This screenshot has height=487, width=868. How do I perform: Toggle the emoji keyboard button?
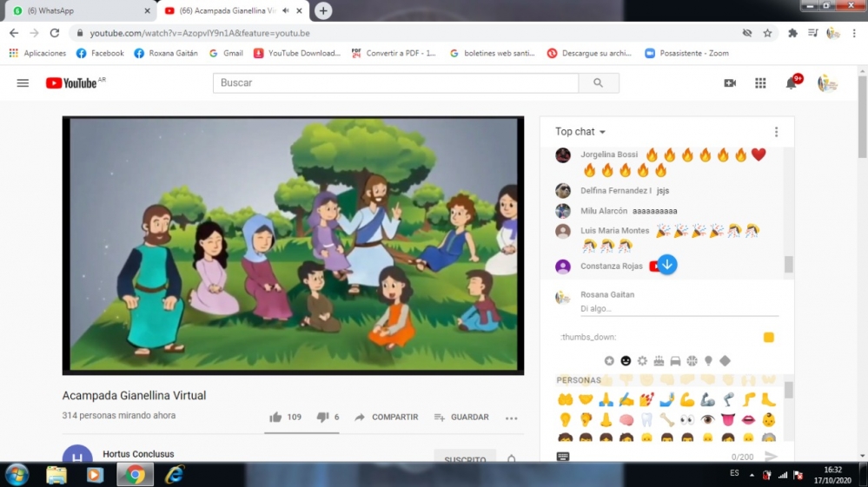[563, 457]
